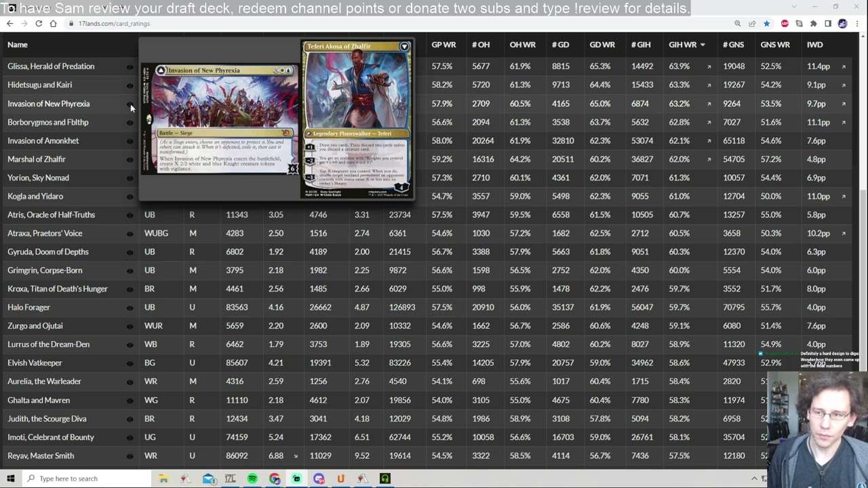Sort table by OH WR column header
The image size is (868, 488).
pos(522,45)
